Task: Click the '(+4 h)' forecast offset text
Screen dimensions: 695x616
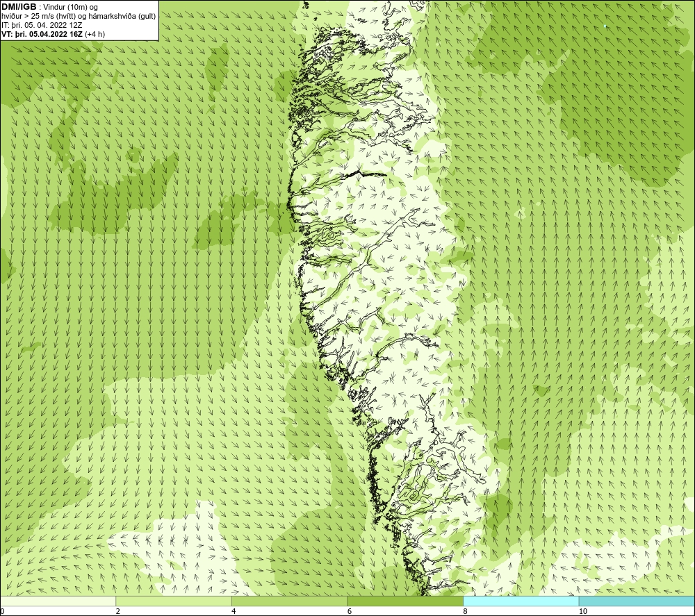Action: click(x=95, y=34)
